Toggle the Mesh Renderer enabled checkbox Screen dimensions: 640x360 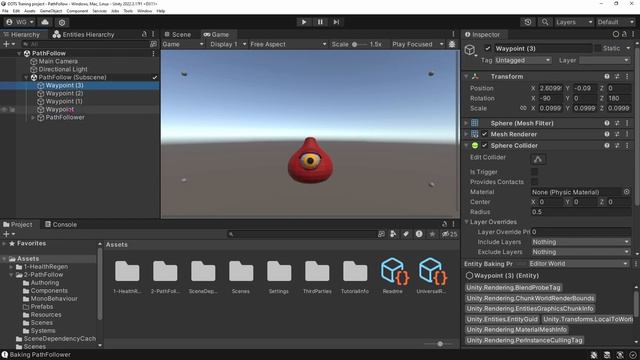pos(484,134)
